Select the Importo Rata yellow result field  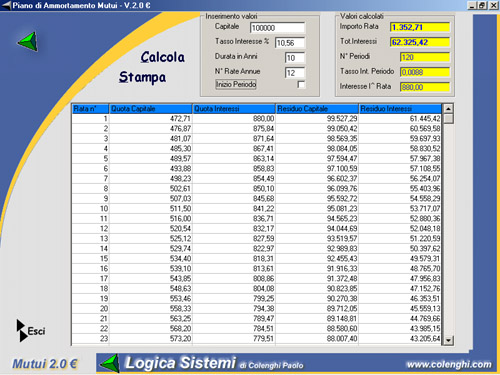(x=420, y=27)
